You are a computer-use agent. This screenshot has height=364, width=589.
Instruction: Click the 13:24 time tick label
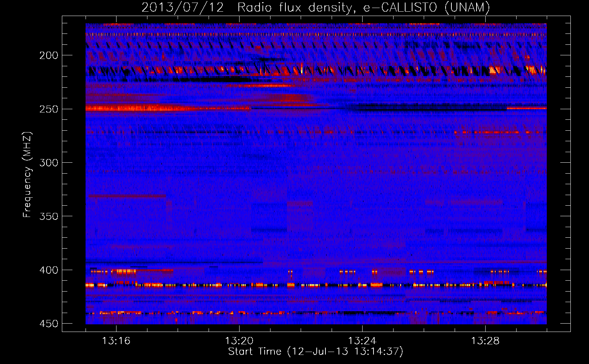(x=362, y=341)
